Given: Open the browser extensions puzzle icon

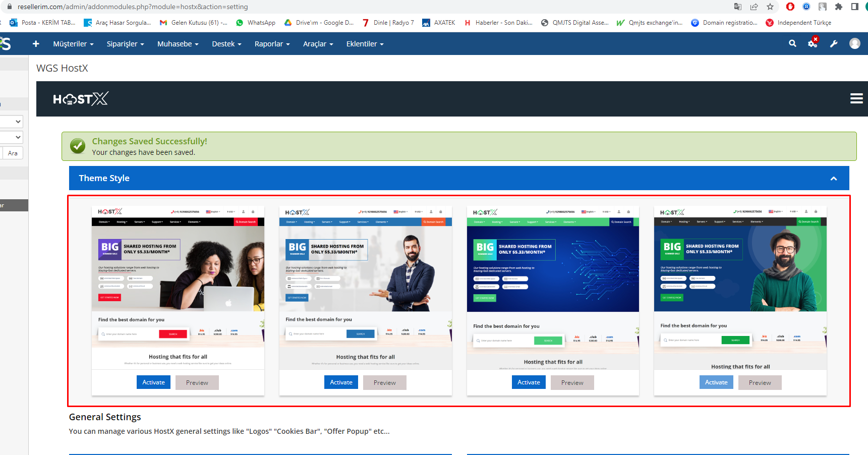Looking at the screenshot, I should (x=839, y=7).
